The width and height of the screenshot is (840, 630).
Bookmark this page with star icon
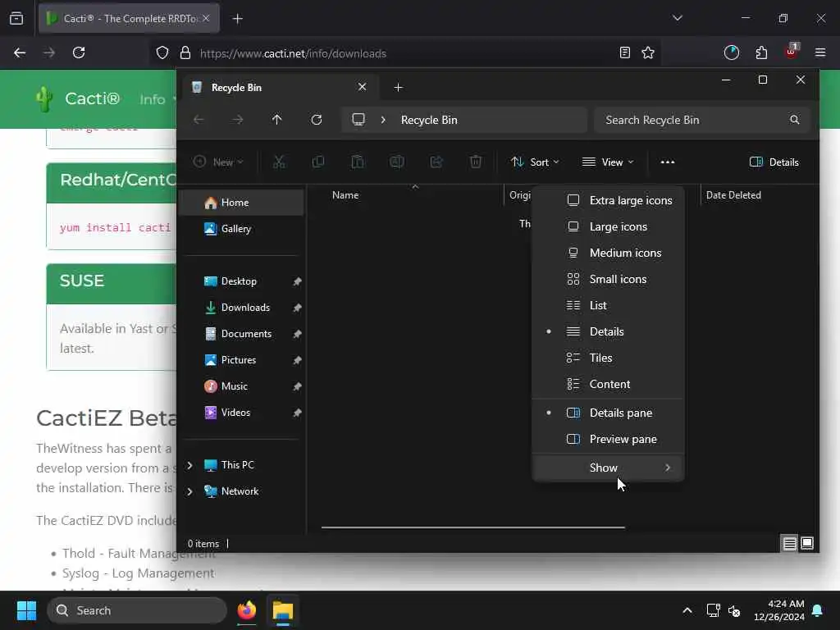point(648,52)
